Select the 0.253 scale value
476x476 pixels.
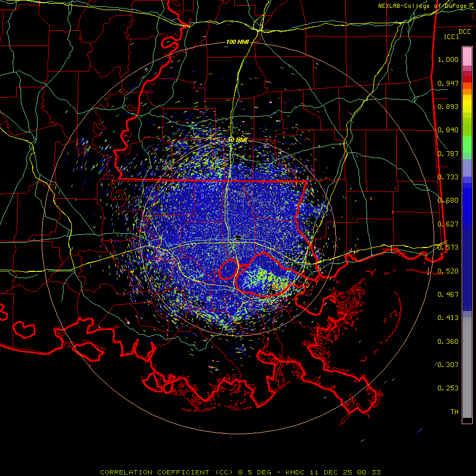[448, 388]
